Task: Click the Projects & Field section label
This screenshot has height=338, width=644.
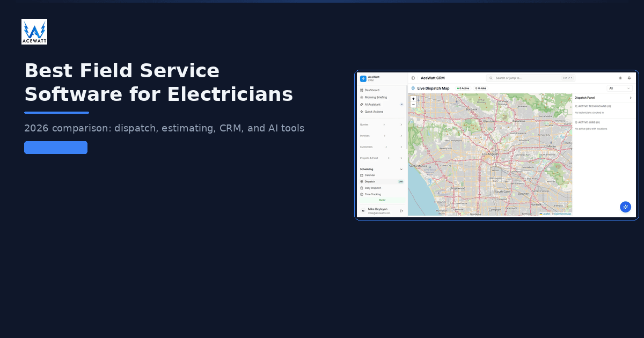Action: coord(369,158)
